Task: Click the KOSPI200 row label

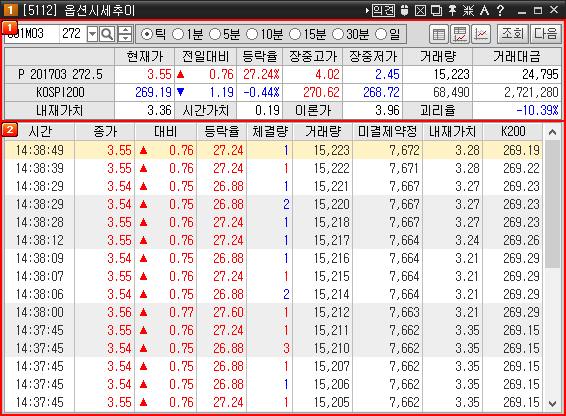Action: point(60,92)
